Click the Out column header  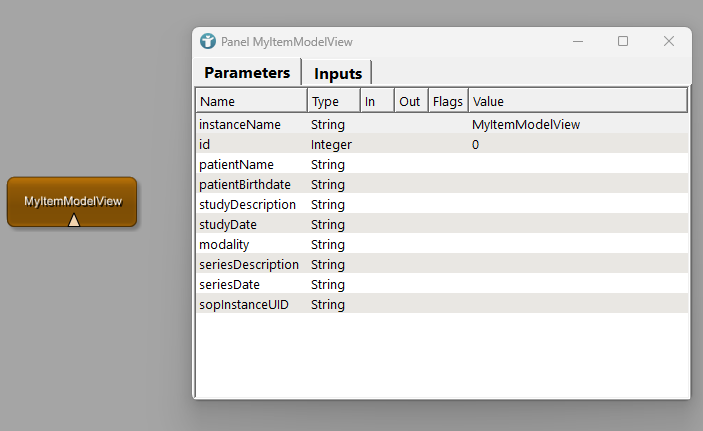[x=410, y=101]
